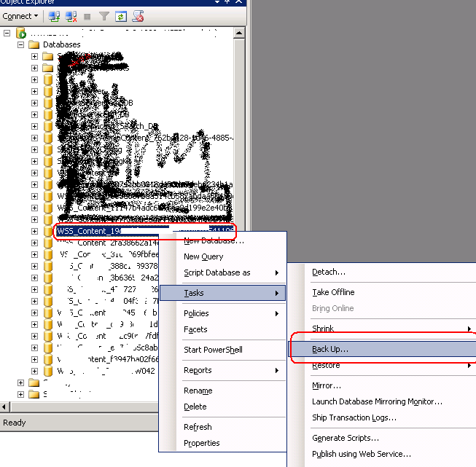Click database icon beside WSS_Content_19
This screenshot has width=476, height=467.
pyautogui.click(x=48, y=231)
